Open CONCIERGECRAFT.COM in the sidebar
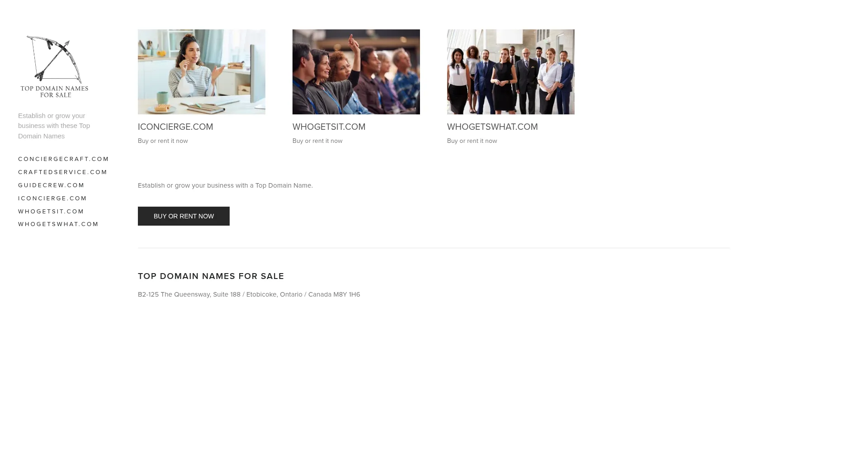 (63, 159)
